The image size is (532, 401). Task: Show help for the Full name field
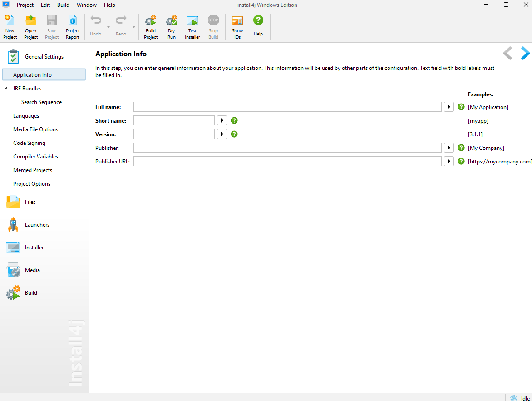coord(461,107)
